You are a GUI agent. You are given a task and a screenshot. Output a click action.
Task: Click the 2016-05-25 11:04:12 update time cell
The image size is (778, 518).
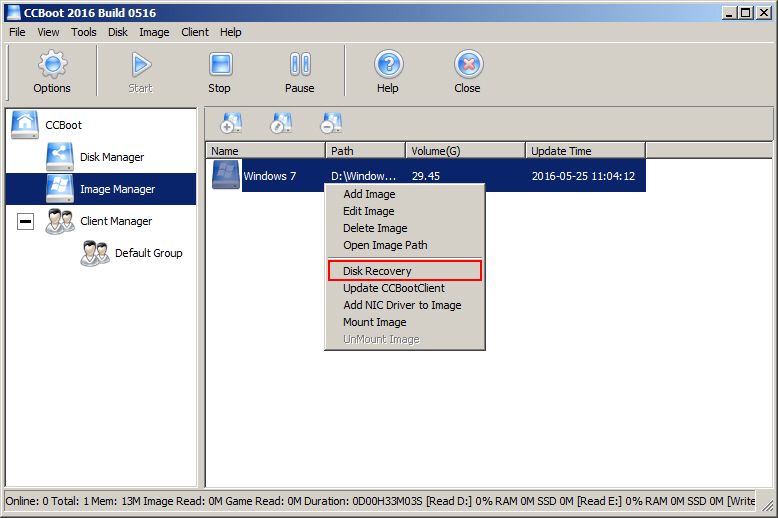584,176
